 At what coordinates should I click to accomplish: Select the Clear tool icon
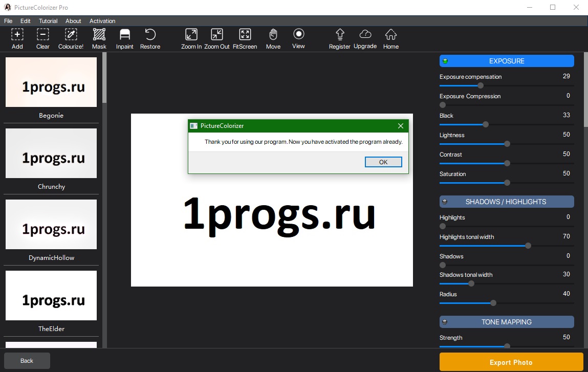[43, 34]
